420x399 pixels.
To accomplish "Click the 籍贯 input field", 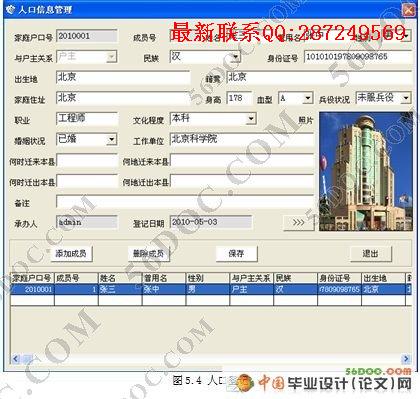I will tap(319, 77).
